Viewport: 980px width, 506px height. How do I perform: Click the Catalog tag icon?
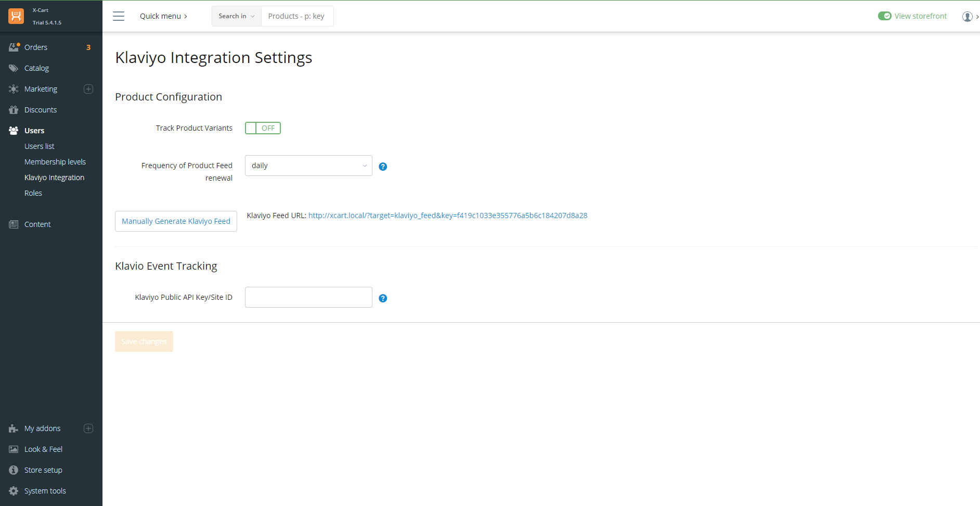14,68
